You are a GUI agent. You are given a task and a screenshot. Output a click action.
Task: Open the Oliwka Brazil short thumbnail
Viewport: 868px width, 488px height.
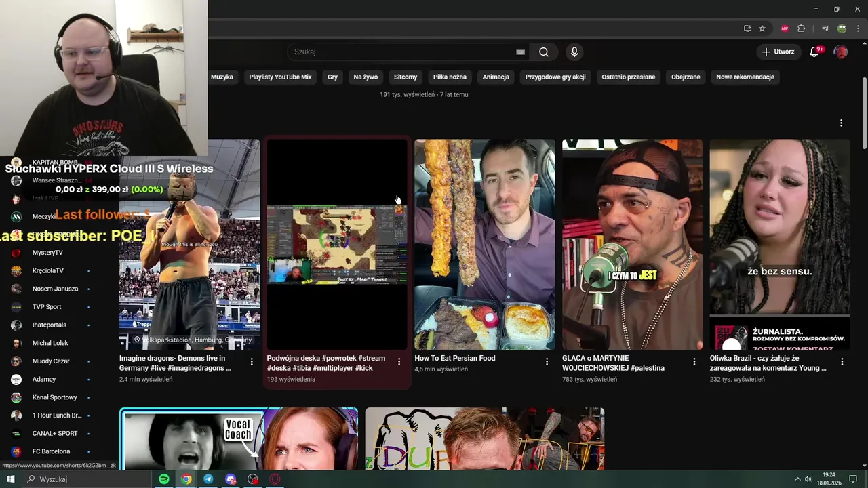(780, 244)
